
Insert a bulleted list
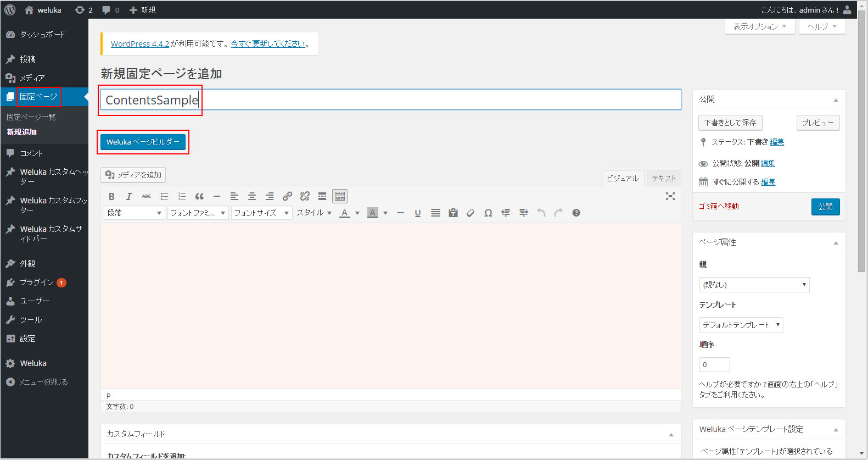tap(164, 196)
